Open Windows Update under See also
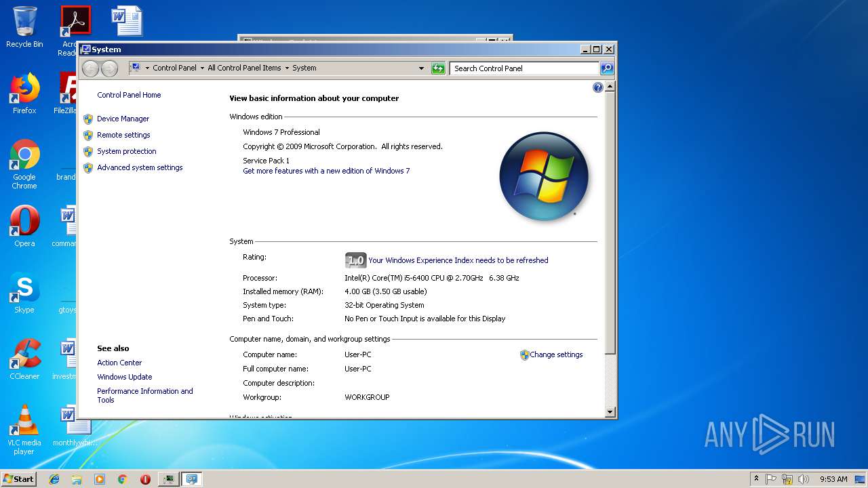This screenshot has height=488, width=868. (124, 377)
